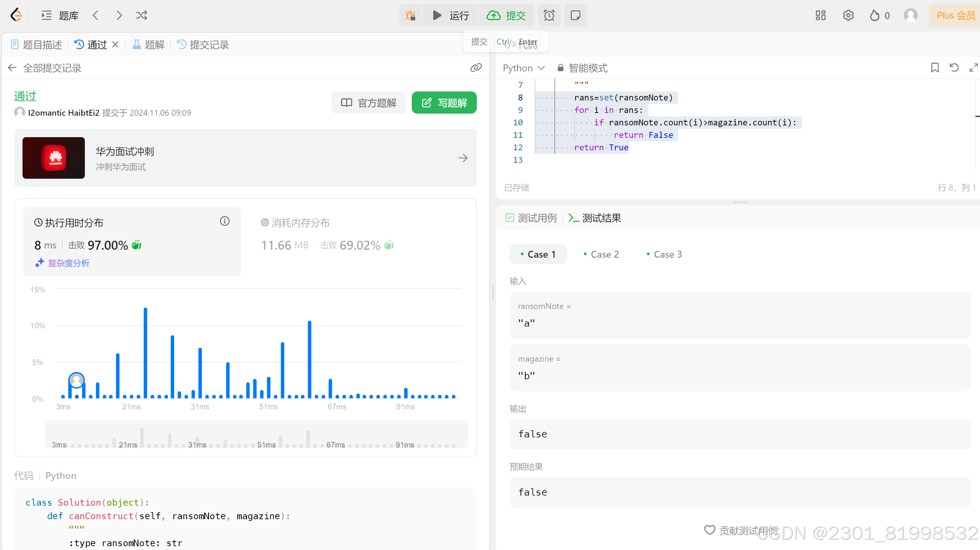Click the alarm timer icon

point(549,15)
